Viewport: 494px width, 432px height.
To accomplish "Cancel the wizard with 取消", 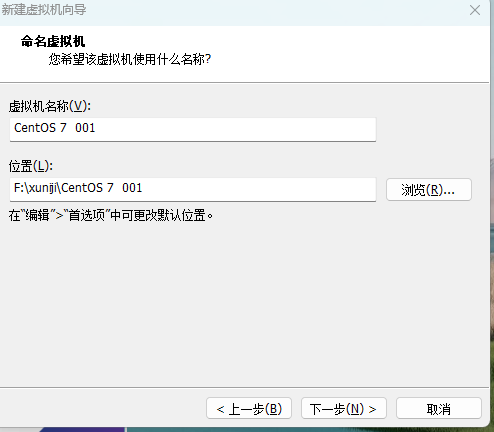I will tap(439, 408).
